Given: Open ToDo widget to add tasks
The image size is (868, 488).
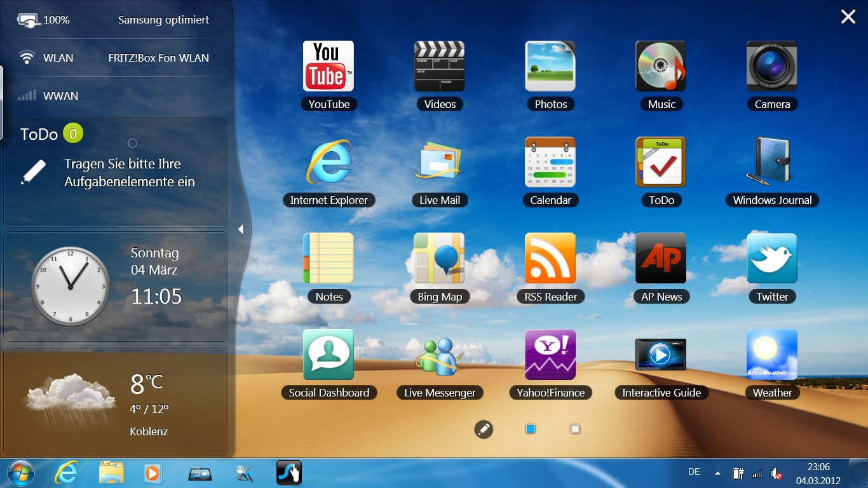Looking at the screenshot, I should point(116,172).
